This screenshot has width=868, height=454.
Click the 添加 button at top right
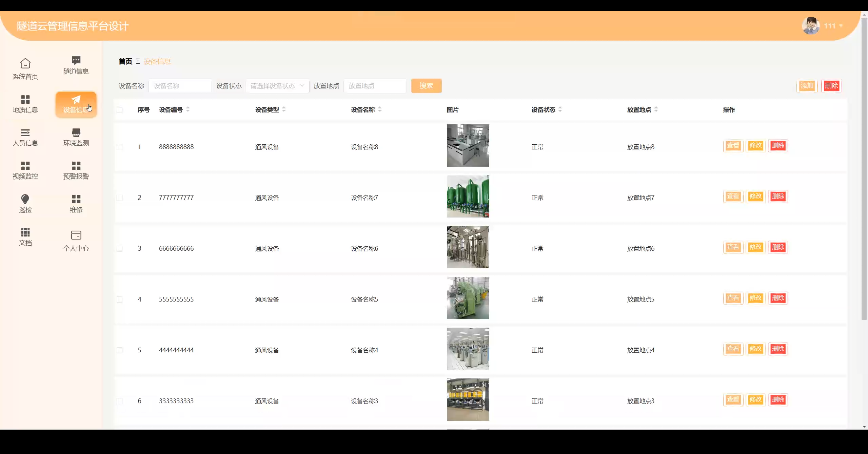click(x=807, y=86)
